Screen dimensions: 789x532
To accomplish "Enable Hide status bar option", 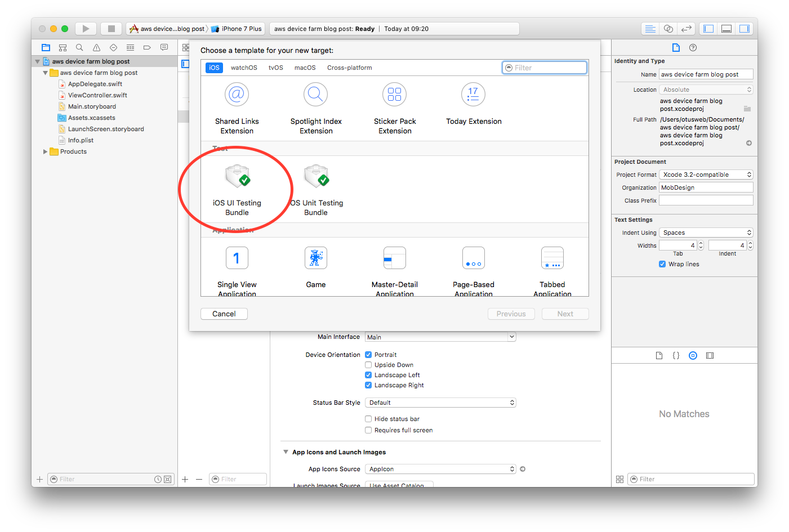I will point(368,419).
